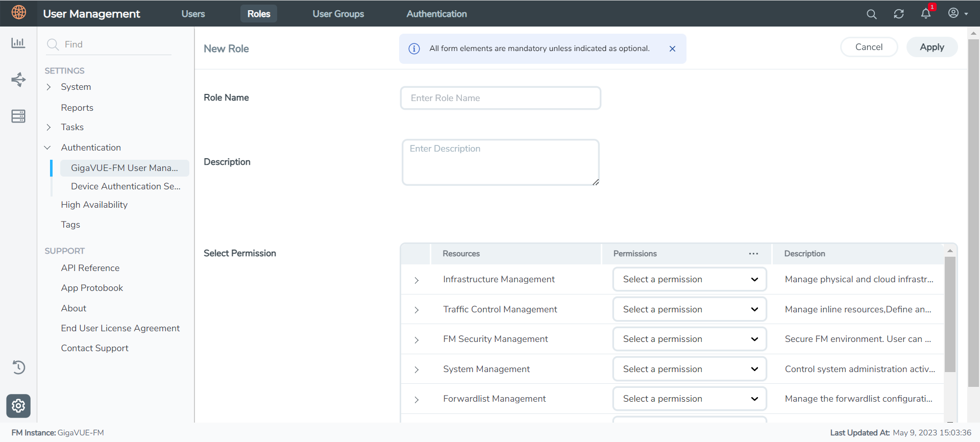Click the permissions table vertical scrollbar
This screenshot has height=442, width=980.
coord(950,316)
